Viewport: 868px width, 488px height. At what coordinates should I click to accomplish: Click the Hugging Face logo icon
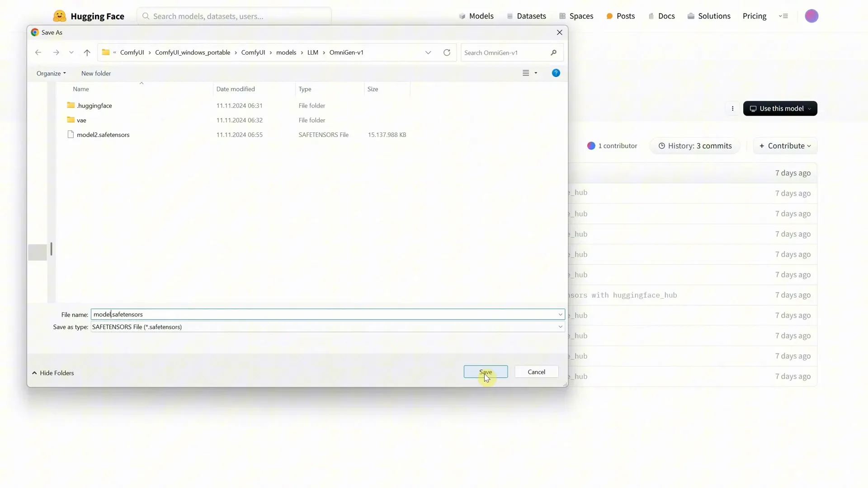coord(59,16)
